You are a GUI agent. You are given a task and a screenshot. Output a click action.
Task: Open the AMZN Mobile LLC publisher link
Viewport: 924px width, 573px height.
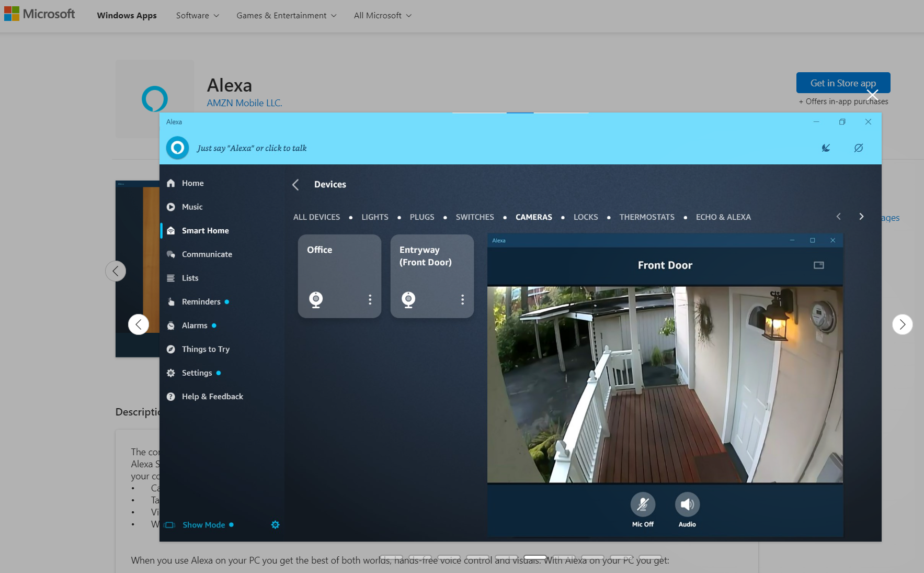[244, 103]
